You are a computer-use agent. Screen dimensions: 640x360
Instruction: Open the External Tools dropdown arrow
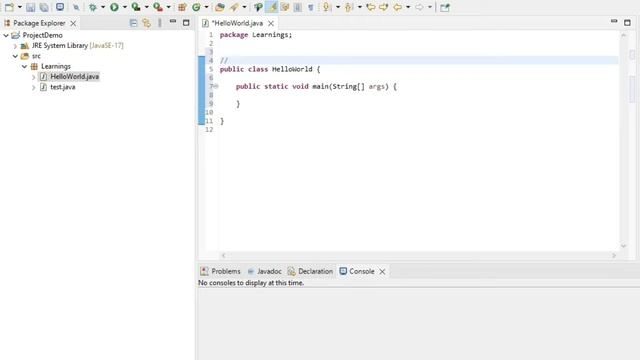169,7
